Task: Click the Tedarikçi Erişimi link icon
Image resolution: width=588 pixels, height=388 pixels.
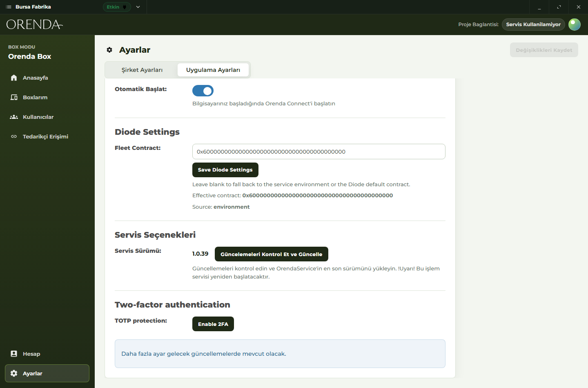Action: [x=14, y=136]
